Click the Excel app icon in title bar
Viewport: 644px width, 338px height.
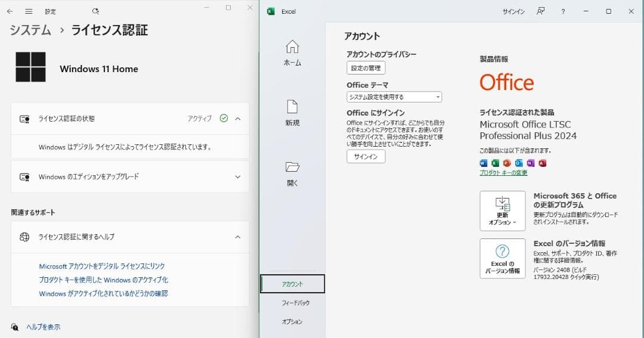click(x=271, y=11)
